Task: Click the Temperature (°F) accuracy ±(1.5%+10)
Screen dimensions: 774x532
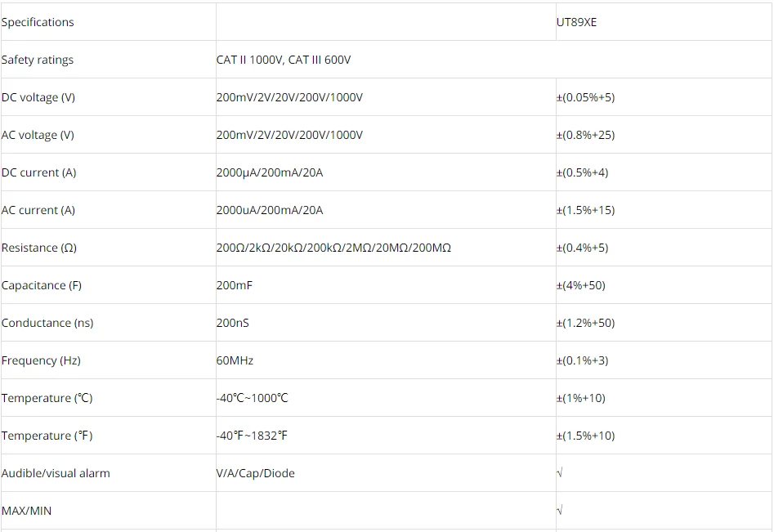Action: [x=585, y=436]
